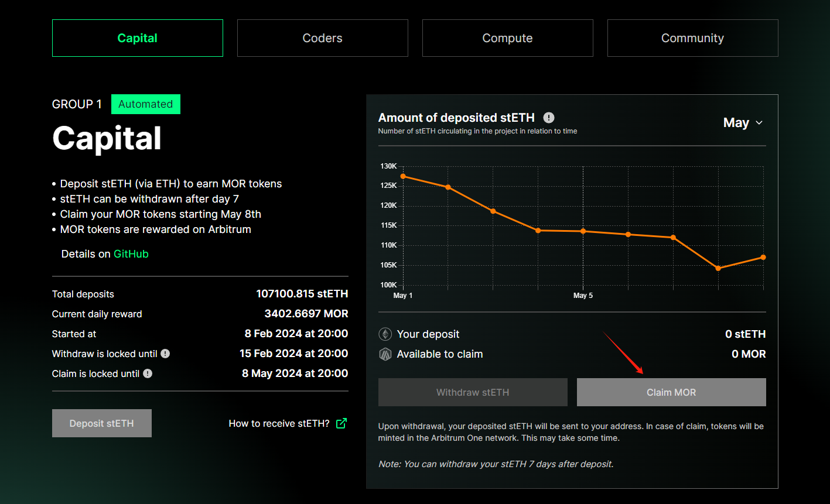Click the Ethereum icon beside Your deposit

385,334
